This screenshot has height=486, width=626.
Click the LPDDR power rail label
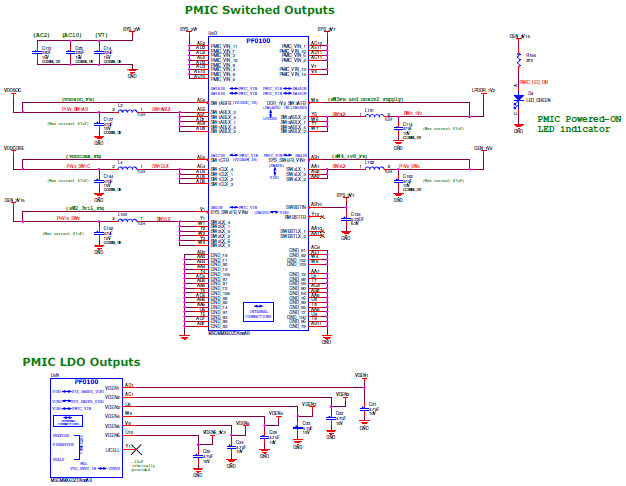click(x=483, y=90)
